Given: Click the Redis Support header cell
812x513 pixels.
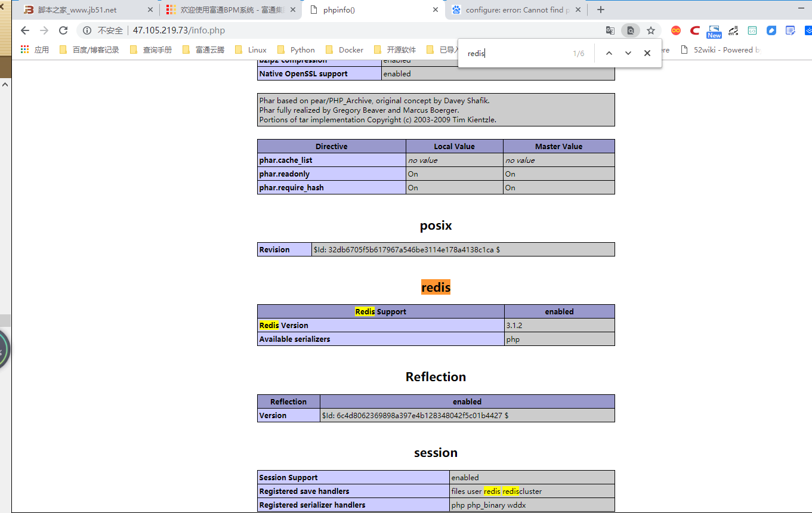Looking at the screenshot, I should tap(381, 311).
